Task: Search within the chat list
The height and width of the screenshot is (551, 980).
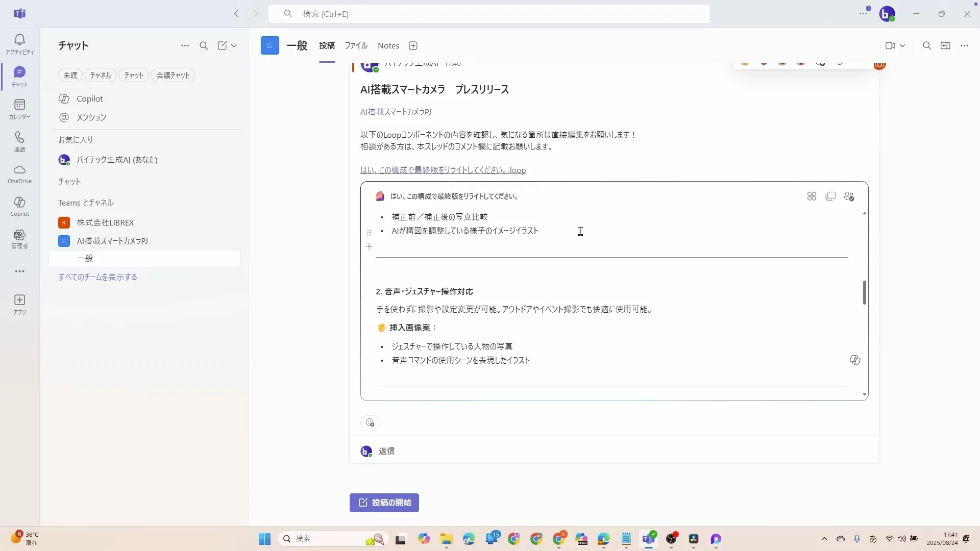Action: click(204, 45)
